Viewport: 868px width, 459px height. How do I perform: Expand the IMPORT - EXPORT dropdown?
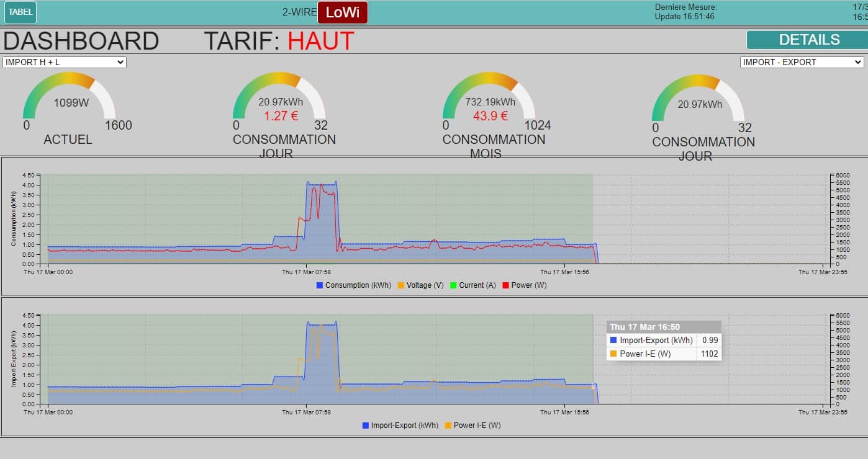(802, 62)
